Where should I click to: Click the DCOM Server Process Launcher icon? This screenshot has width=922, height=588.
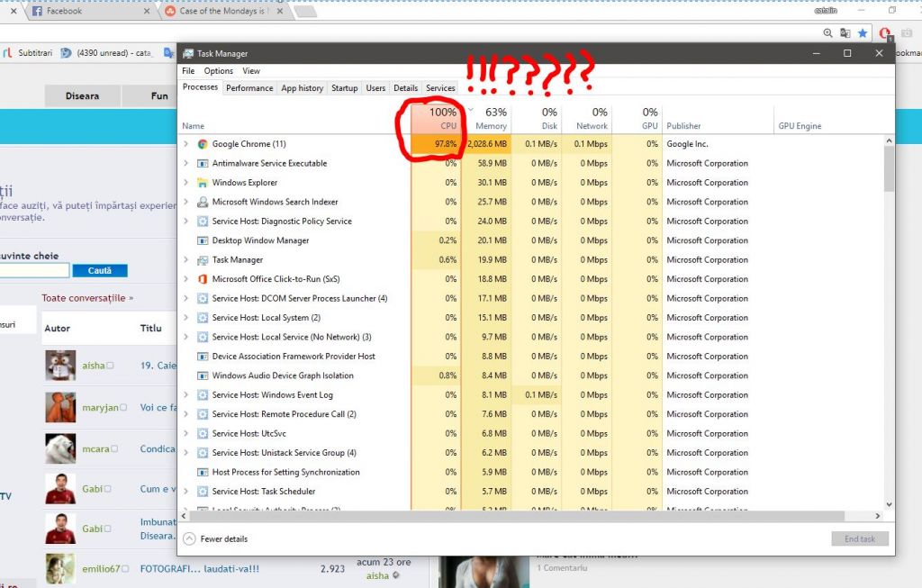point(203,299)
